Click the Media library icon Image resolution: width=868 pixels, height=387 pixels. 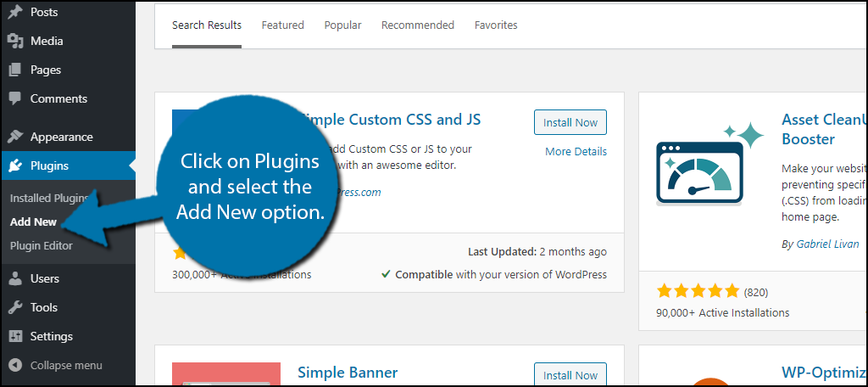pos(15,41)
